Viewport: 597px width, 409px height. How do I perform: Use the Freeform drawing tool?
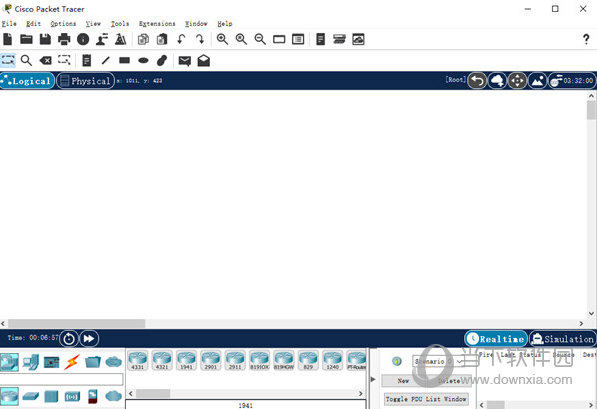coord(162,60)
